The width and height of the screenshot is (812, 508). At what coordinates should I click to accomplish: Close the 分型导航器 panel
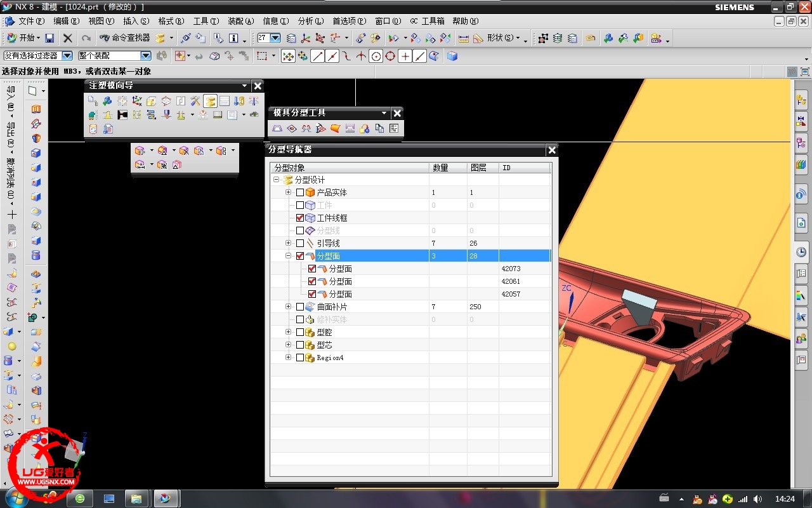point(552,150)
